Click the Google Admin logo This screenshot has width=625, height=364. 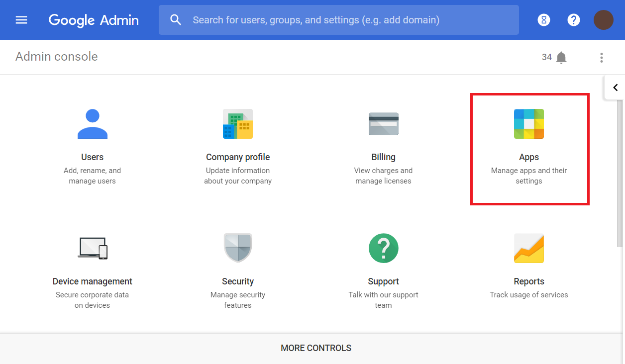(x=94, y=20)
